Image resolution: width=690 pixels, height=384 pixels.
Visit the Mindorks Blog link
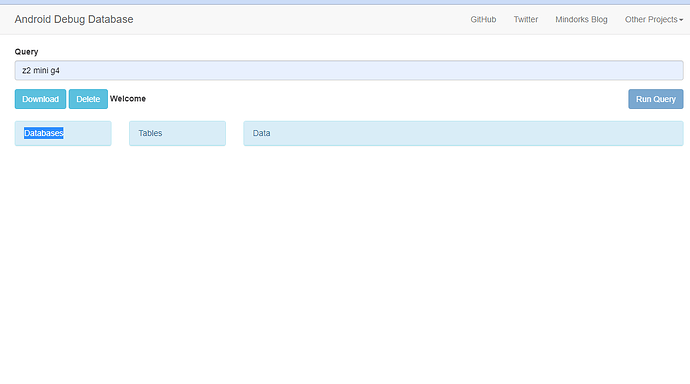[x=581, y=19]
